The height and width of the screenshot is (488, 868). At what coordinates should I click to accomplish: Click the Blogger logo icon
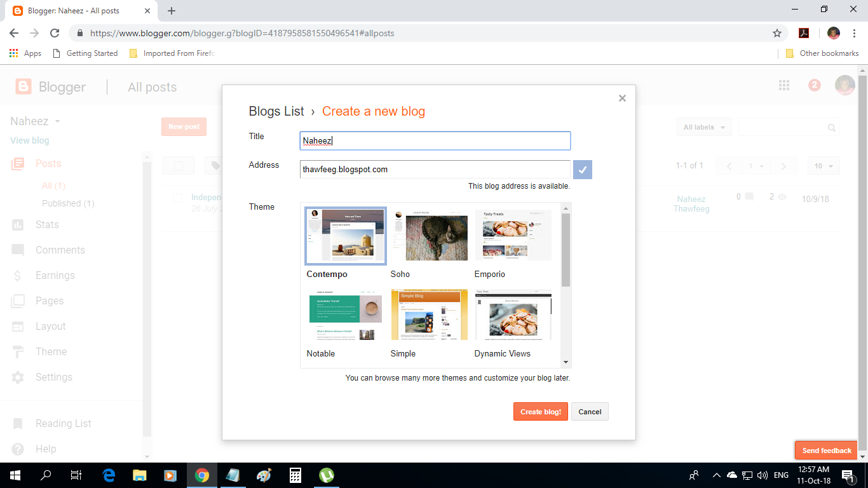[x=24, y=87]
